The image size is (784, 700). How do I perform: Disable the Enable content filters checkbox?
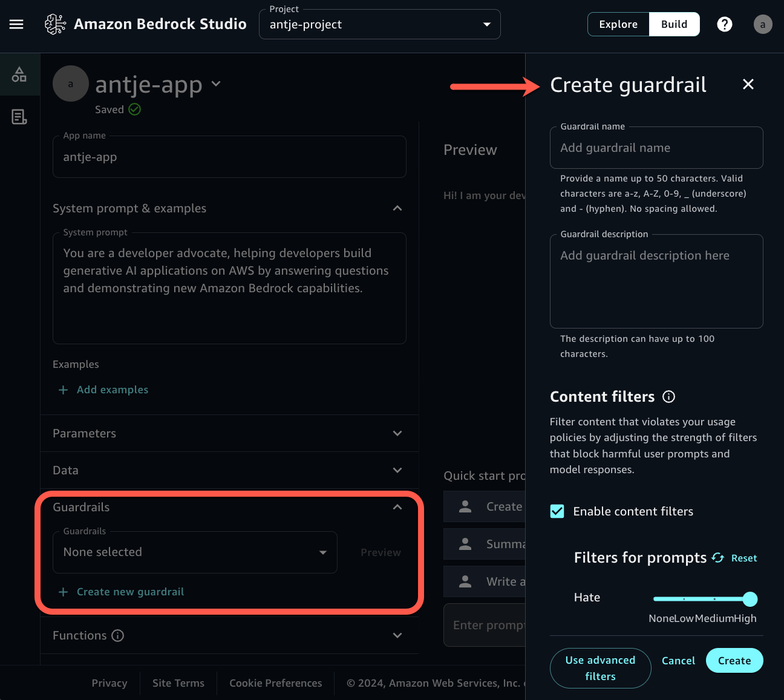[x=557, y=511]
